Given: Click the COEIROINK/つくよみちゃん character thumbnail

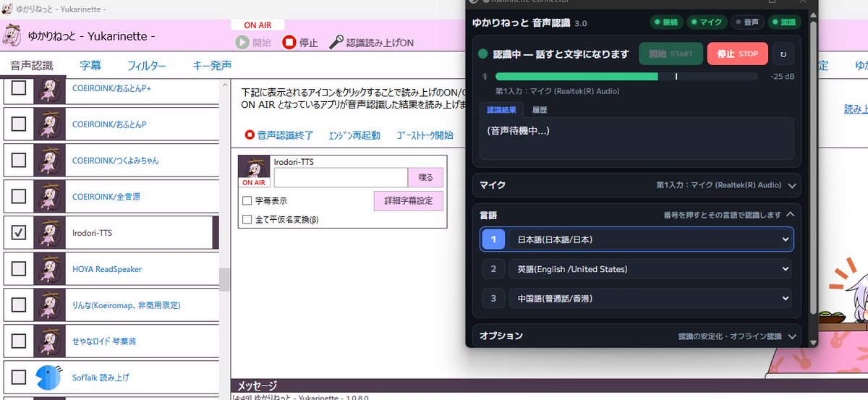Looking at the screenshot, I should [49, 161].
